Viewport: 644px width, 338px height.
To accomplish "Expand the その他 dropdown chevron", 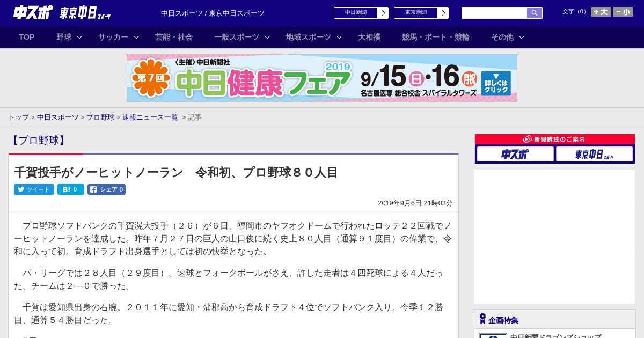I will (x=522, y=37).
